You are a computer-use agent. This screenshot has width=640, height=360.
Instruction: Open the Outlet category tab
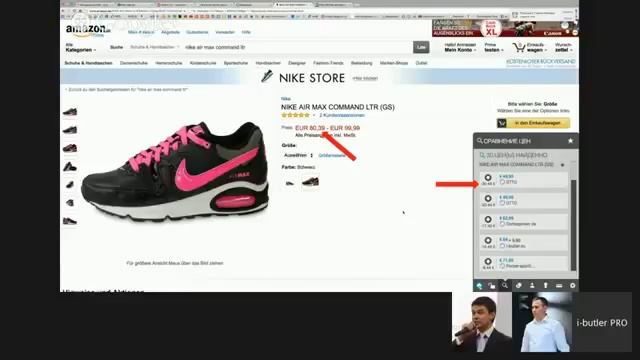coord(421,63)
